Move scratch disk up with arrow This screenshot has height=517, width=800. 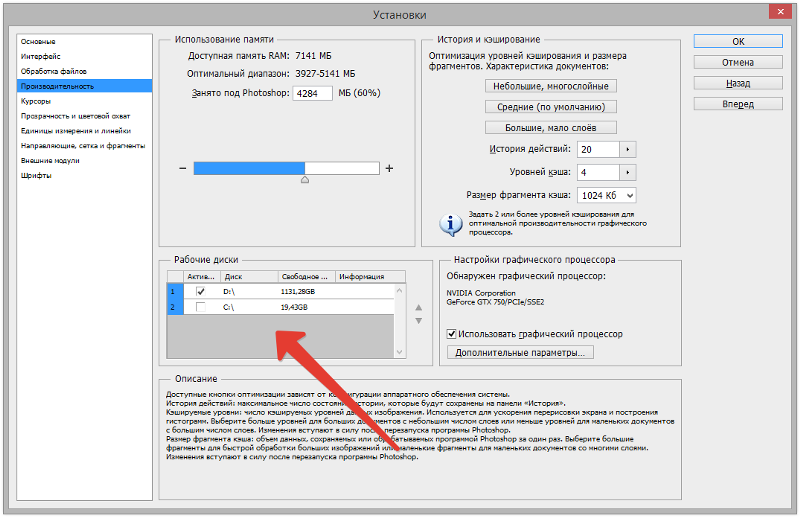418,307
